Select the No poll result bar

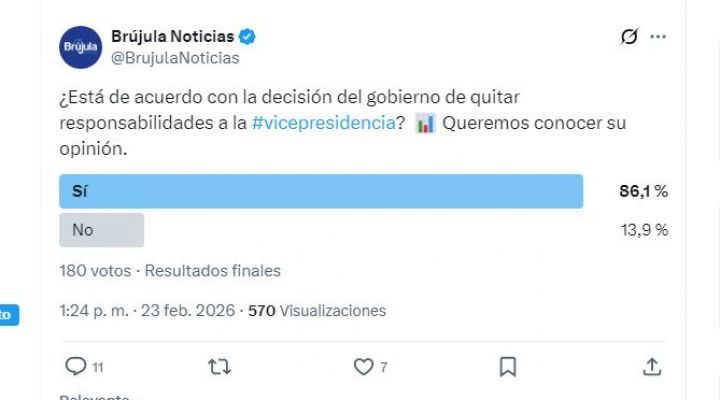pos(101,230)
